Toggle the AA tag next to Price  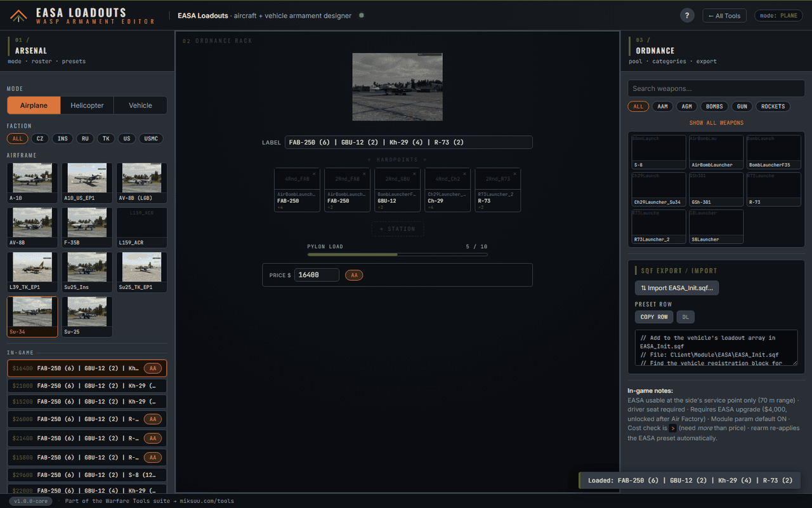tap(354, 275)
